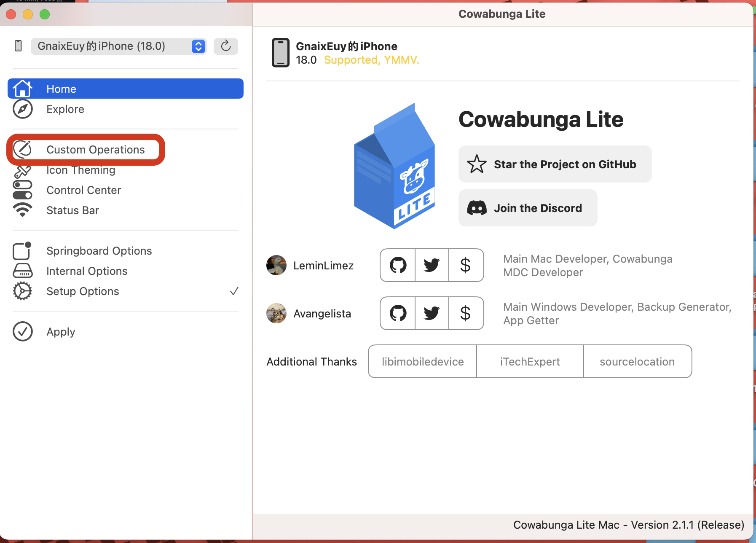756x543 pixels.
Task: Click Avangelista's Twitter bird icon
Action: coord(432,313)
